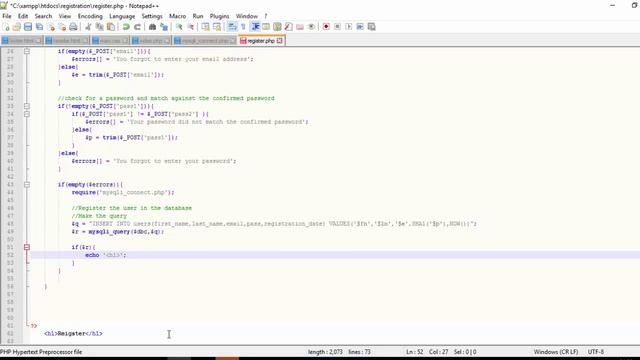640x360 pixels.
Task: Open Find with the binoculars icon
Action: pos(152,27)
